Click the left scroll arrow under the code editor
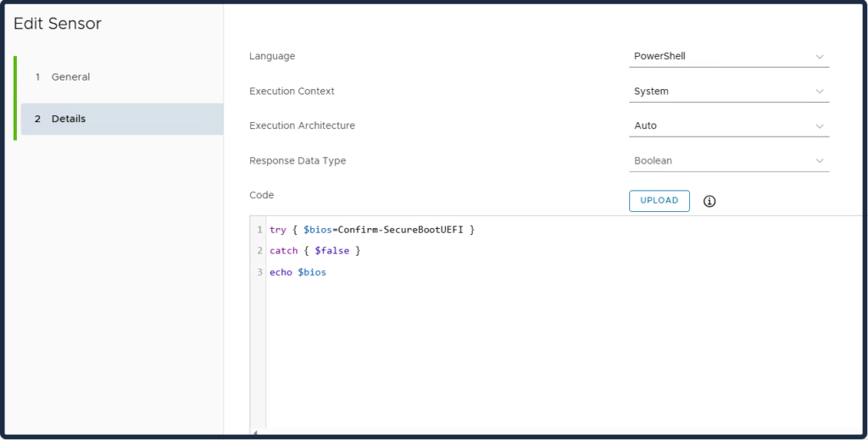Image resolution: width=868 pixels, height=440 pixels. pos(254,432)
